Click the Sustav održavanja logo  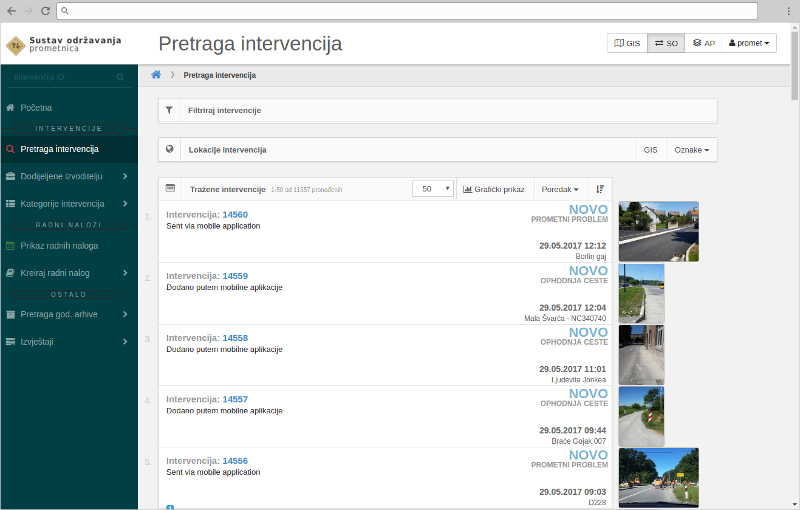pyautogui.click(x=17, y=44)
